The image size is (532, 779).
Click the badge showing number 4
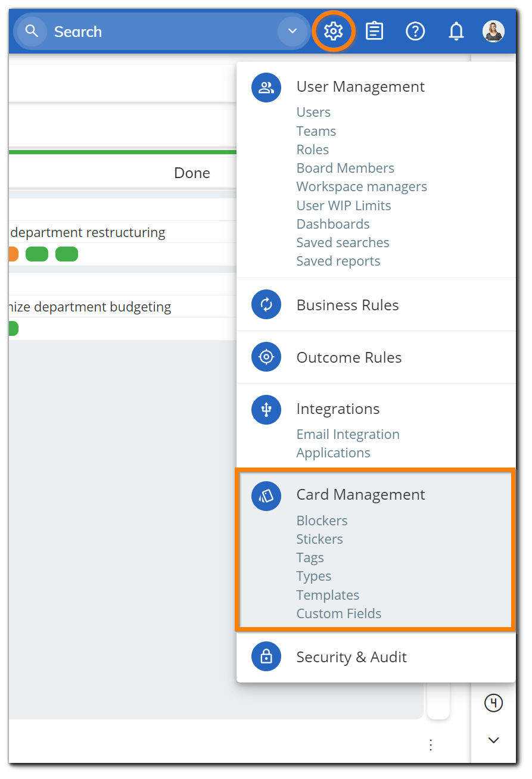click(493, 703)
